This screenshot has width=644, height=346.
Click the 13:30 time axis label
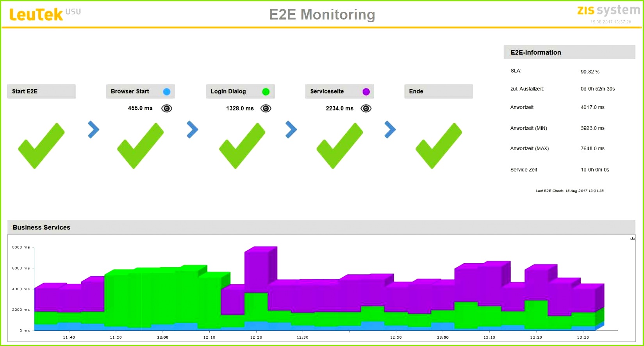point(583,337)
